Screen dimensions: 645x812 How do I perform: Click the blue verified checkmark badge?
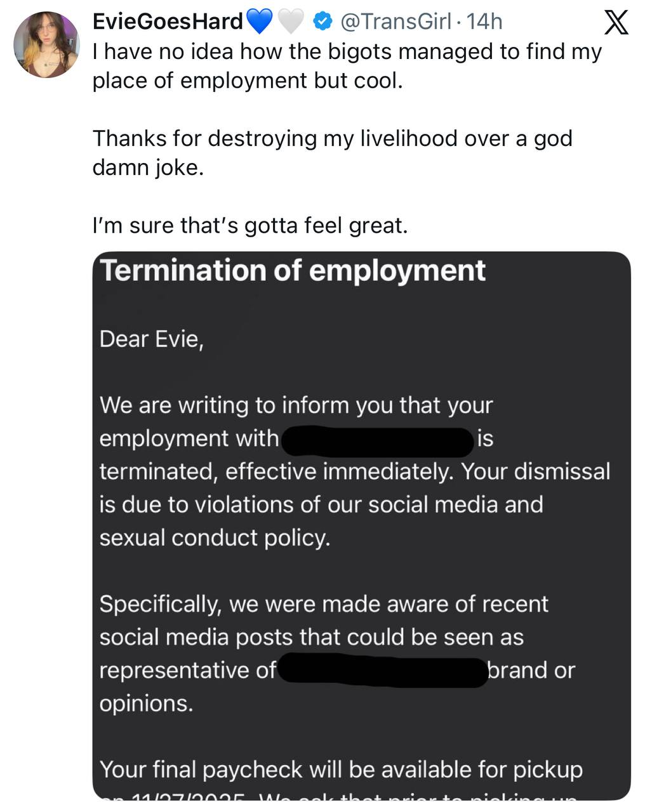pyautogui.click(x=323, y=22)
